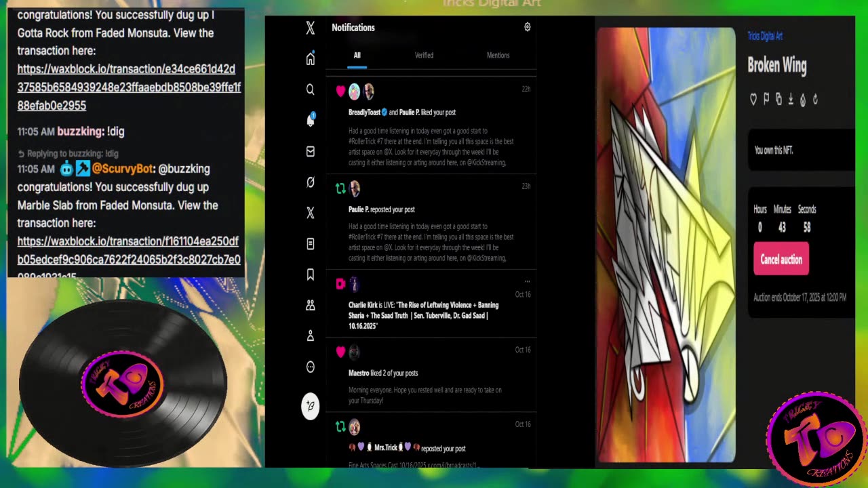Open Notifications bell icon in sidebar
This screenshot has width=868, height=488.
pyautogui.click(x=310, y=120)
